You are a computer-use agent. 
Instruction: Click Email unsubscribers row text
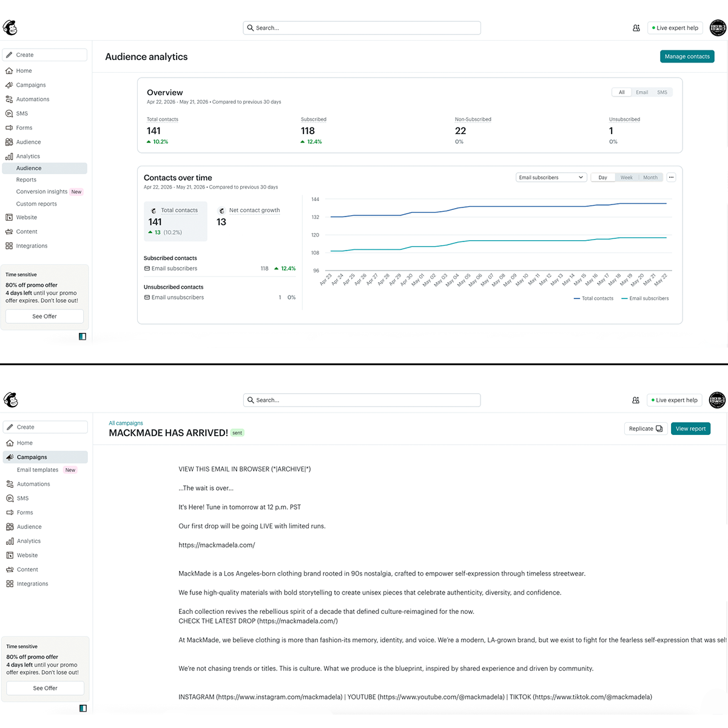(178, 297)
